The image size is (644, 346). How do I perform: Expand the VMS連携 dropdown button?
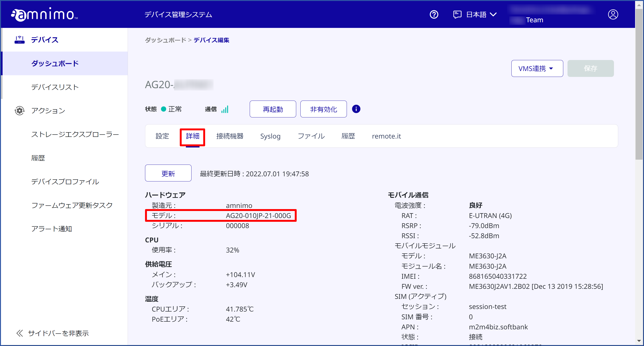point(537,68)
